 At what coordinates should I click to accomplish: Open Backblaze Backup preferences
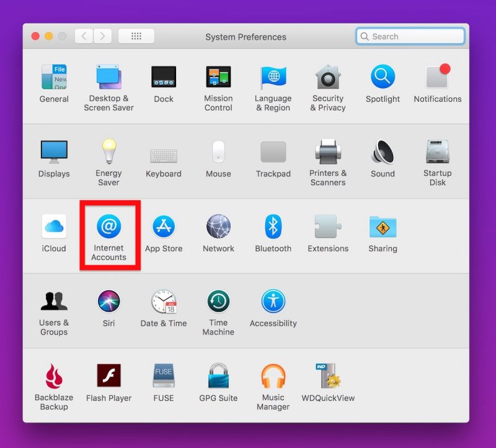[x=55, y=378]
